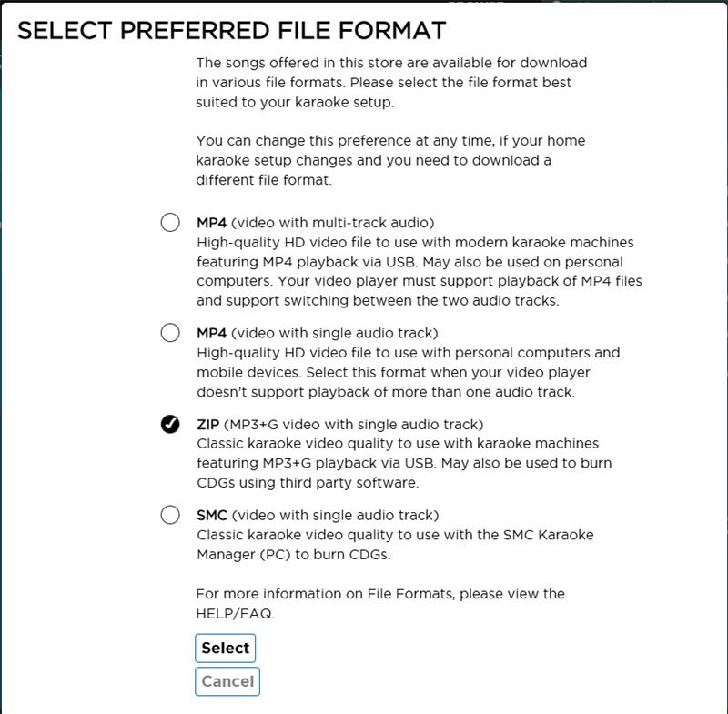The image size is (728, 714).
Task: Click the "Classic karaoke video quality" ZIP description line
Action: pos(398,443)
